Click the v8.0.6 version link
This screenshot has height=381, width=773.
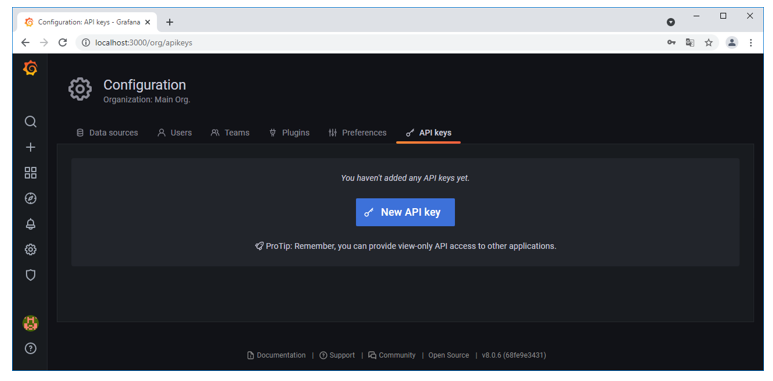coord(514,355)
